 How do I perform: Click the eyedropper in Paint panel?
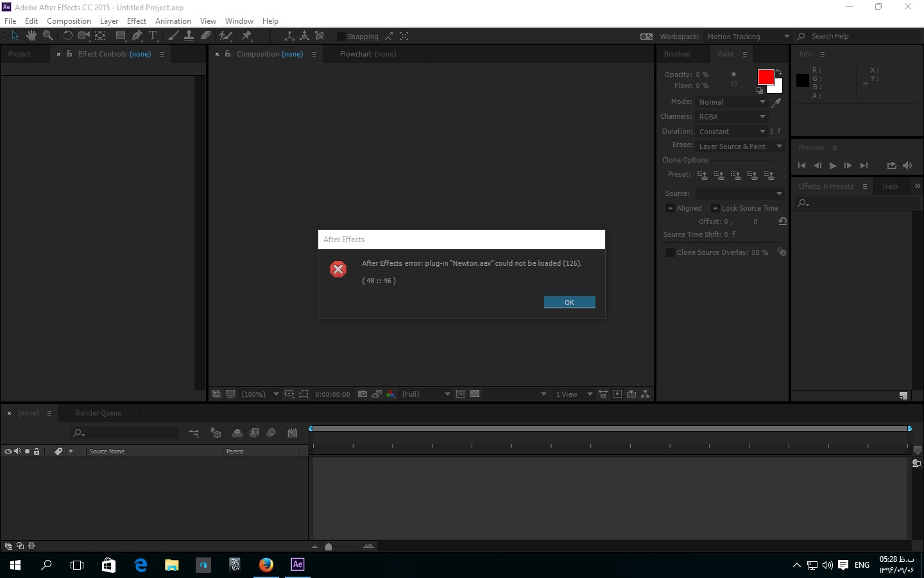tap(776, 102)
